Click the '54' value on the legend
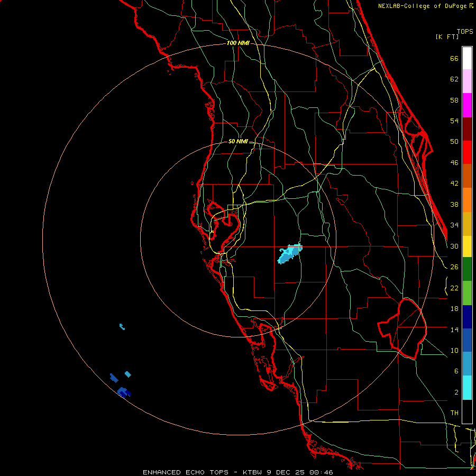Image resolution: width=476 pixels, height=476 pixels. click(x=454, y=121)
